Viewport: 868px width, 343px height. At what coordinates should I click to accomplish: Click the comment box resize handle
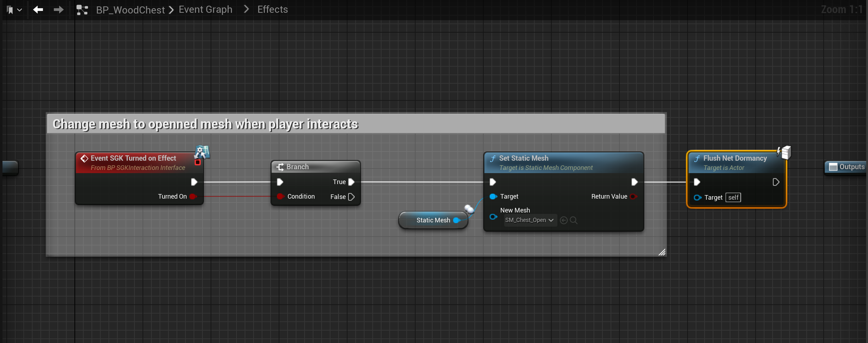click(x=662, y=252)
